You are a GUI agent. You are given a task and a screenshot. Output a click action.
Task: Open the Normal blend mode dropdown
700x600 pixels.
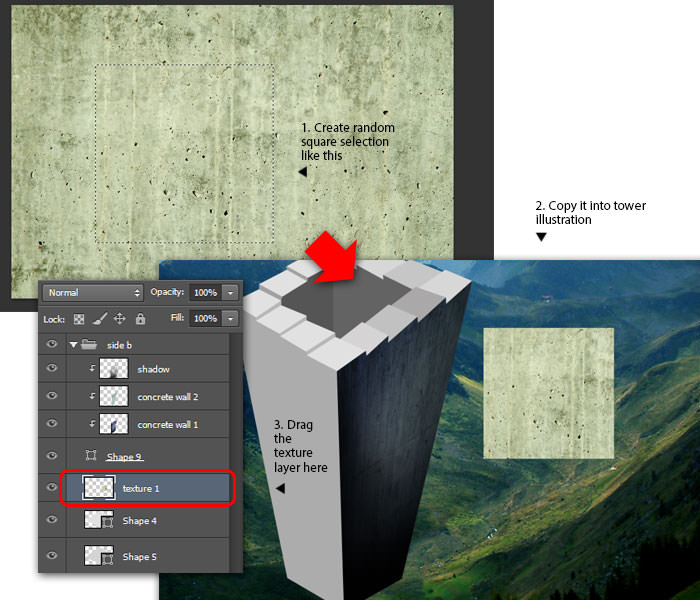93,293
